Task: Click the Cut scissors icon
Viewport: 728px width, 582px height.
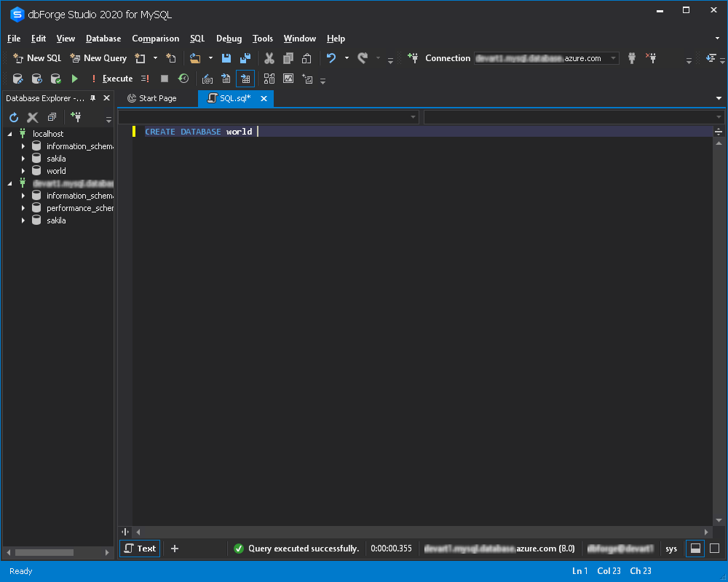Action: (x=269, y=58)
